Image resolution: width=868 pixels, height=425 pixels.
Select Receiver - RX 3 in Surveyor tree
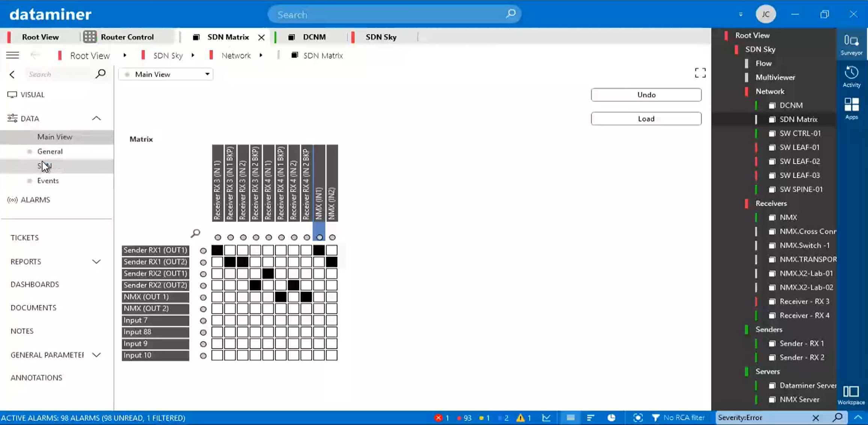pyautogui.click(x=805, y=301)
